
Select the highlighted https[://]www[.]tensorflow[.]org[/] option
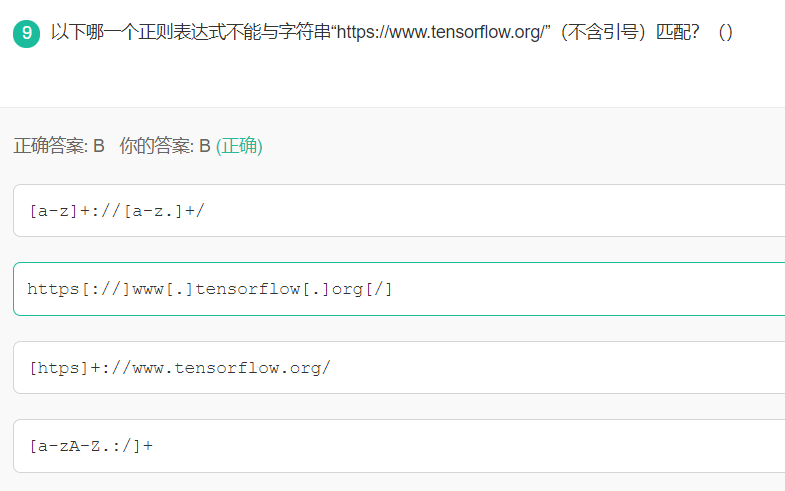tap(210, 289)
